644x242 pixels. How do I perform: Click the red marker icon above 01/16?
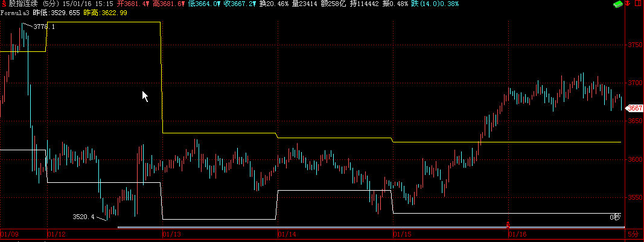point(508,224)
